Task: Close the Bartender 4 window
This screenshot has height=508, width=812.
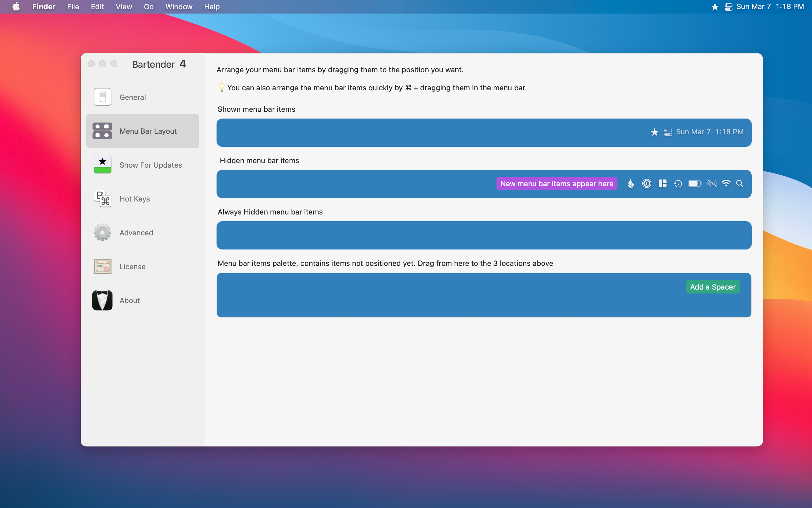Action: (91, 64)
